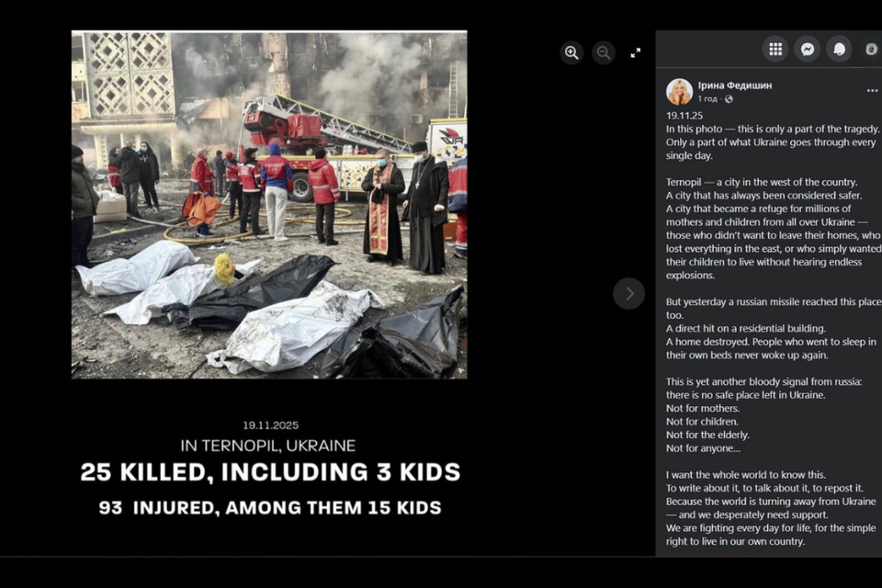Enter fullscreen mode for the photo

[636, 53]
